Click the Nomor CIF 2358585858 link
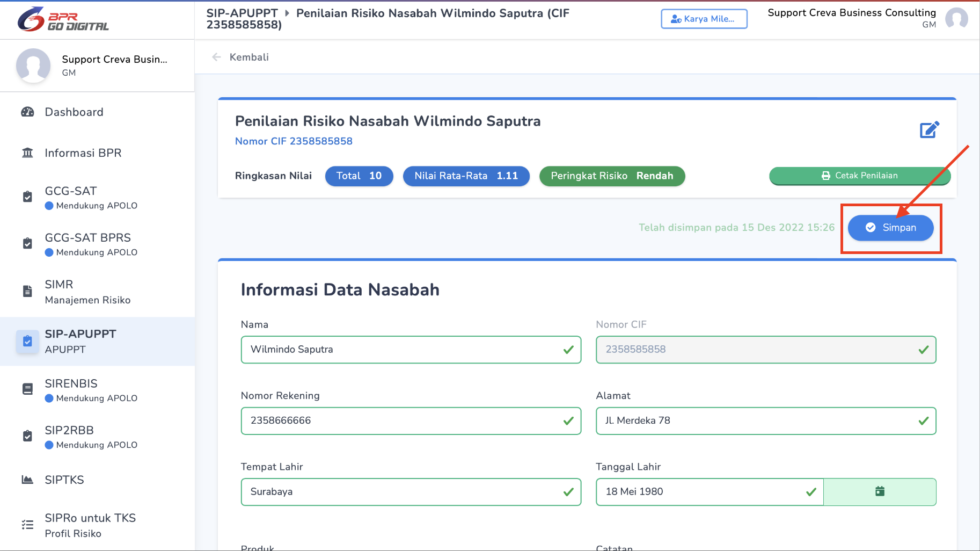 point(294,141)
